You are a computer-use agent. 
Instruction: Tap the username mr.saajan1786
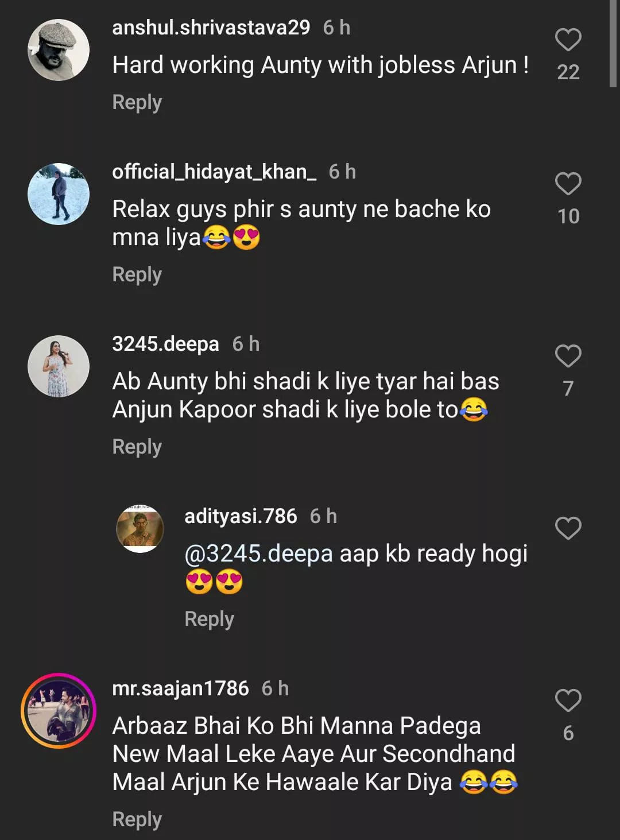click(x=180, y=688)
